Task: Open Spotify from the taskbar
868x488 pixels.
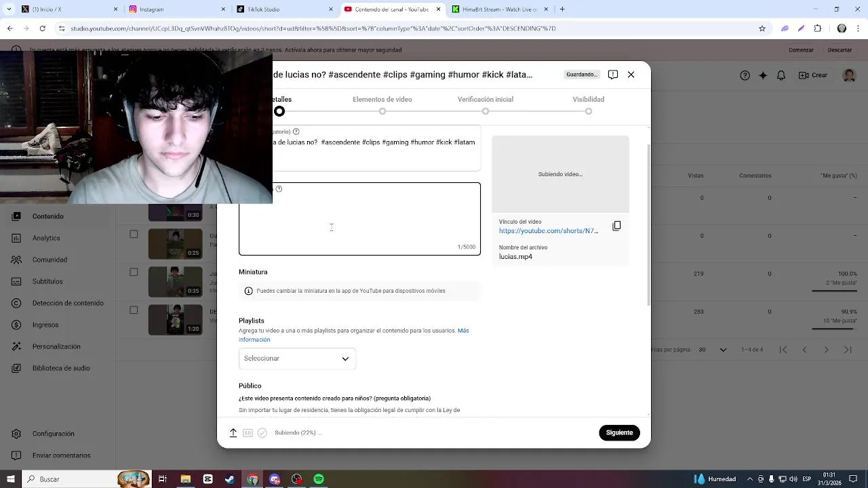Action: tap(319, 479)
